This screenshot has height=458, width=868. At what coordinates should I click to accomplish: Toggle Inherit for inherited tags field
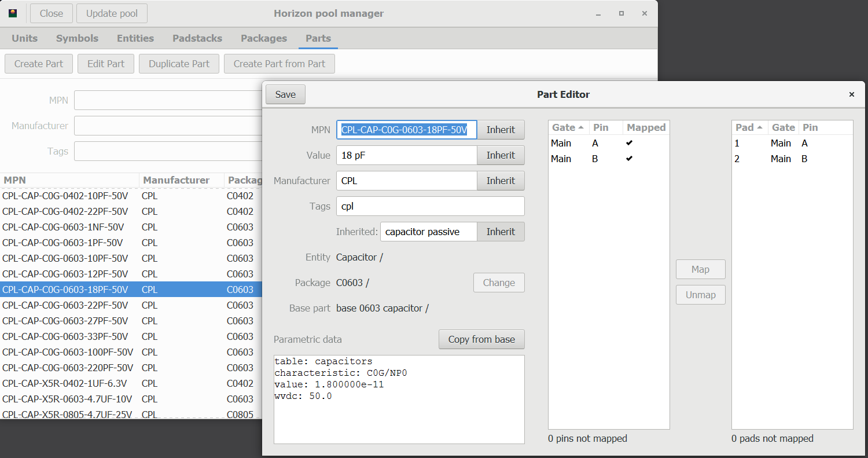pos(501,232)
